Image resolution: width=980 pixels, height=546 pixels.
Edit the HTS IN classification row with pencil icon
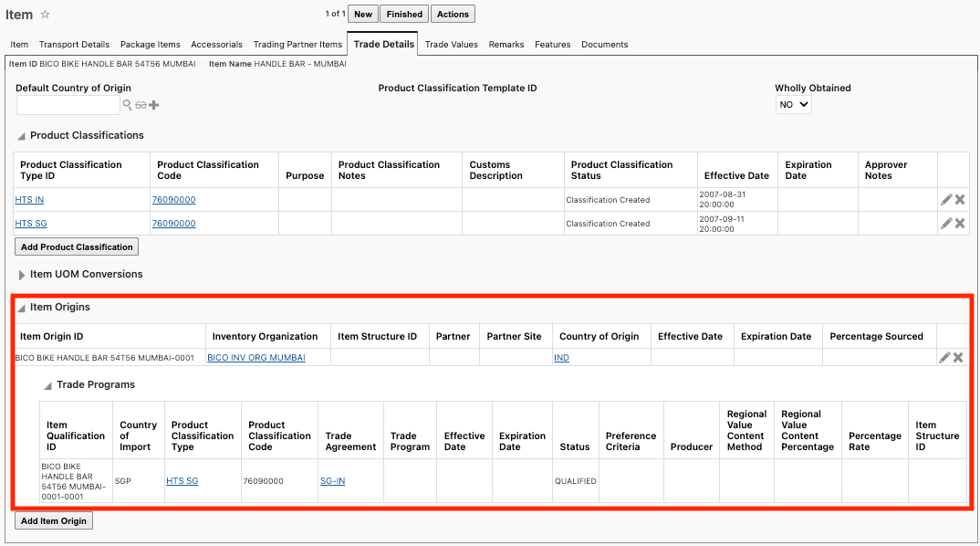click(946, 199)
